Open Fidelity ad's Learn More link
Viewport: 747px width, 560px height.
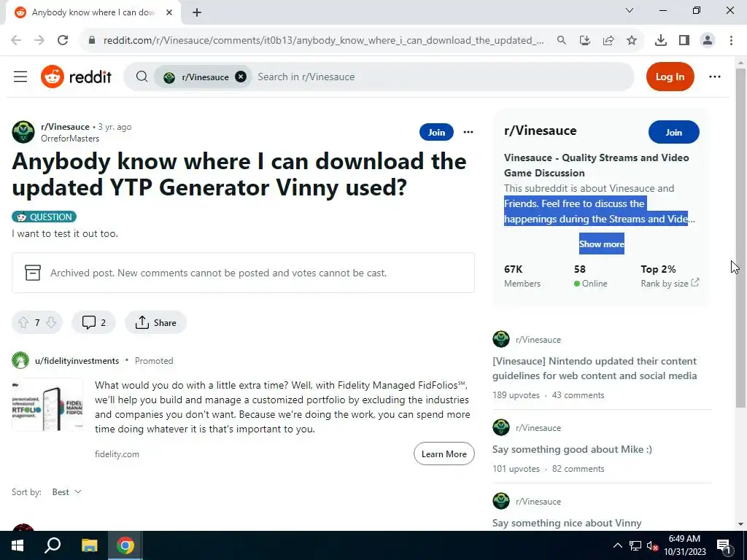[x=444, y=454]
